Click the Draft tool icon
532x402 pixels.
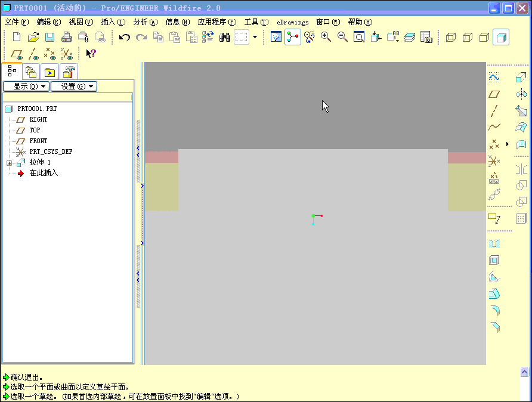point(494,294)
